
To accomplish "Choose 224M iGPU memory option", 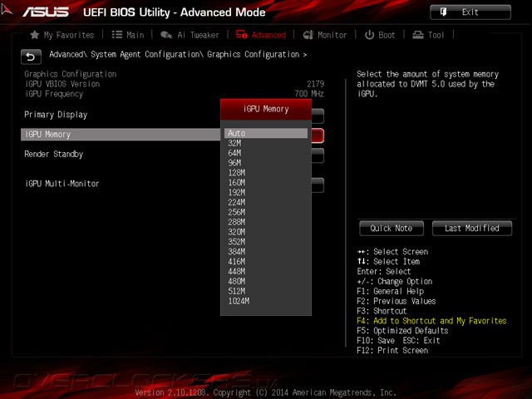I will click(236, 202).
